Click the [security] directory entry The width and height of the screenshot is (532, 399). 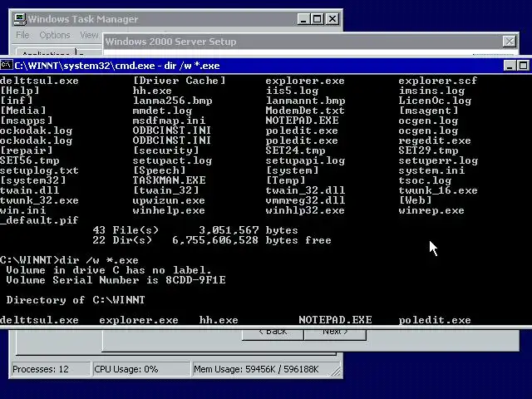166,150
